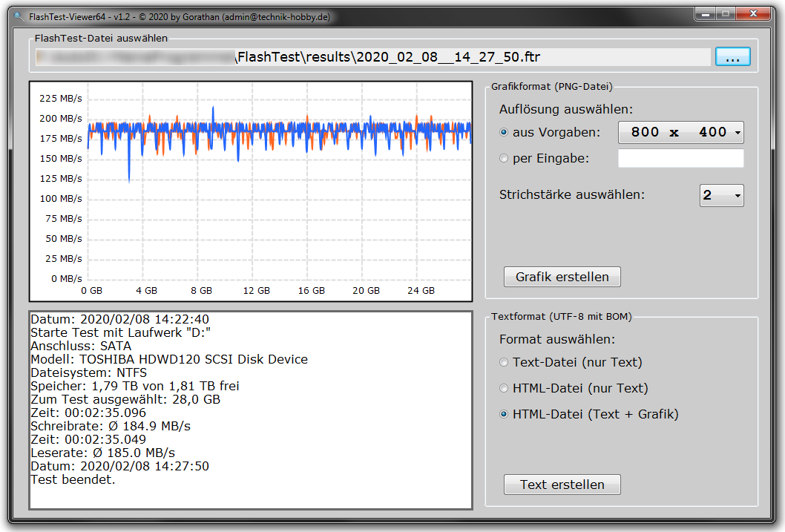This screenshot has width=785, height=532.
Task: Minimize the FlashTest-Viewer window
Action: coord(705,13)
